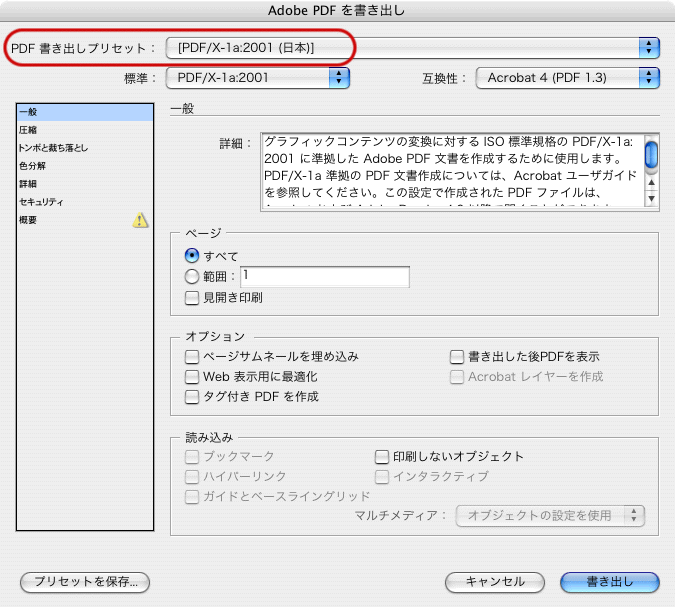The width and height of the screenshot is (675, 607).
Task: Check ページサムネールを埋め込み option
Action: [192, 356]
